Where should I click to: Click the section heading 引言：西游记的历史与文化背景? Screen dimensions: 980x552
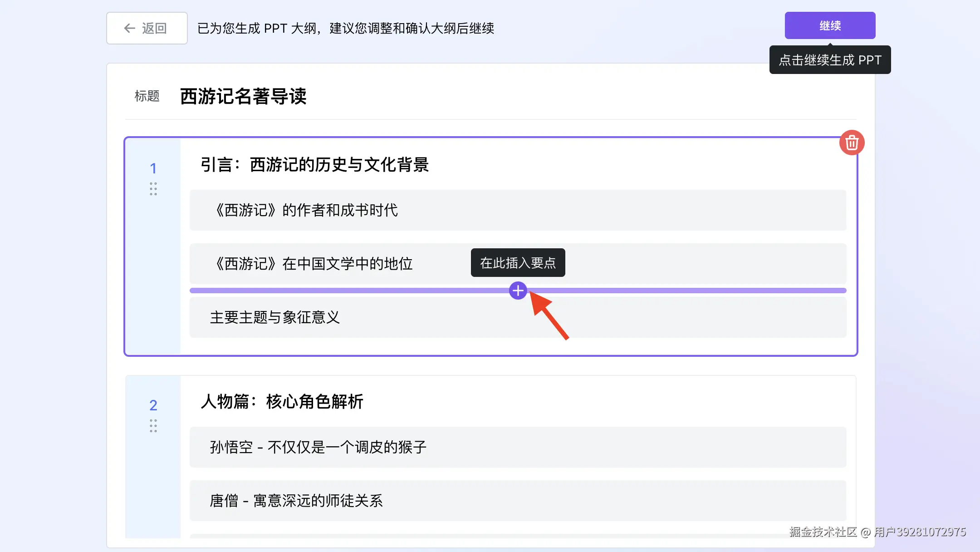click(314, 164)
